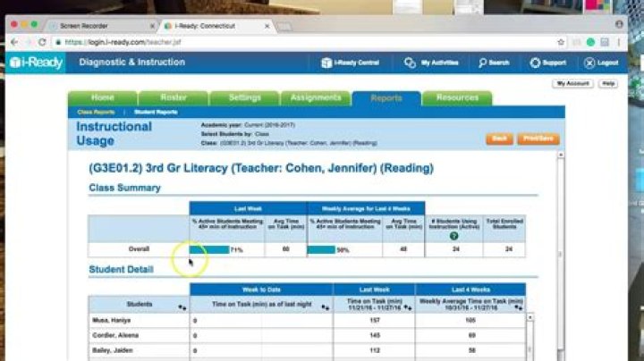Close the Screen Recorder tab
644x361 pixels.
[x=152, y=26]
